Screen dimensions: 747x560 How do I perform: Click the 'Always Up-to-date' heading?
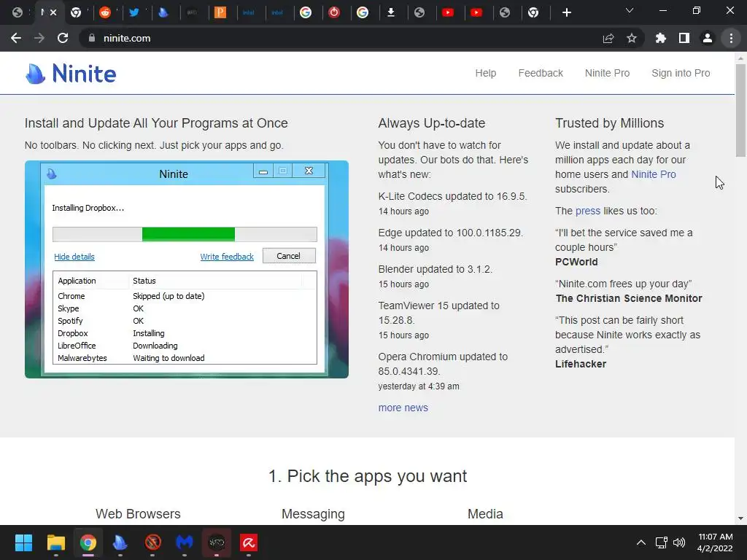(432, 123)
